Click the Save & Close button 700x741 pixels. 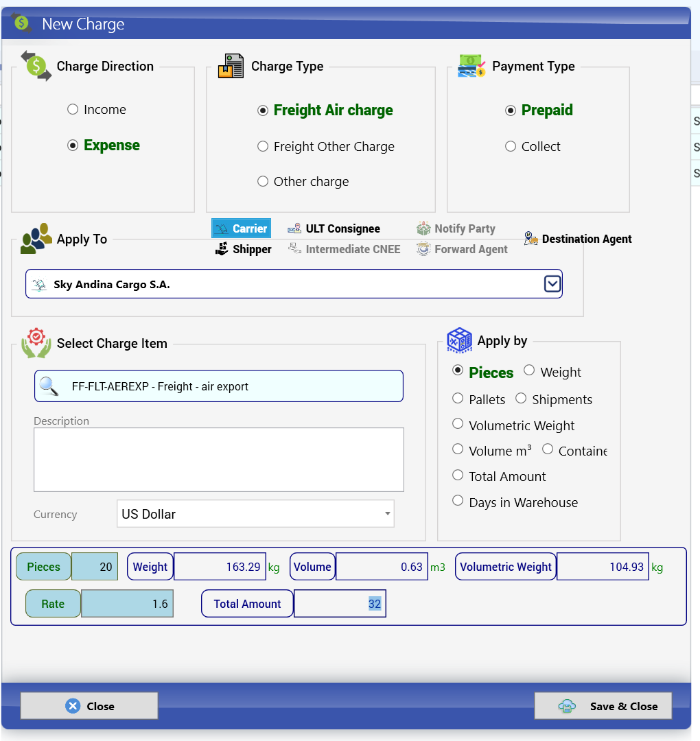click(x=603, y=706)
